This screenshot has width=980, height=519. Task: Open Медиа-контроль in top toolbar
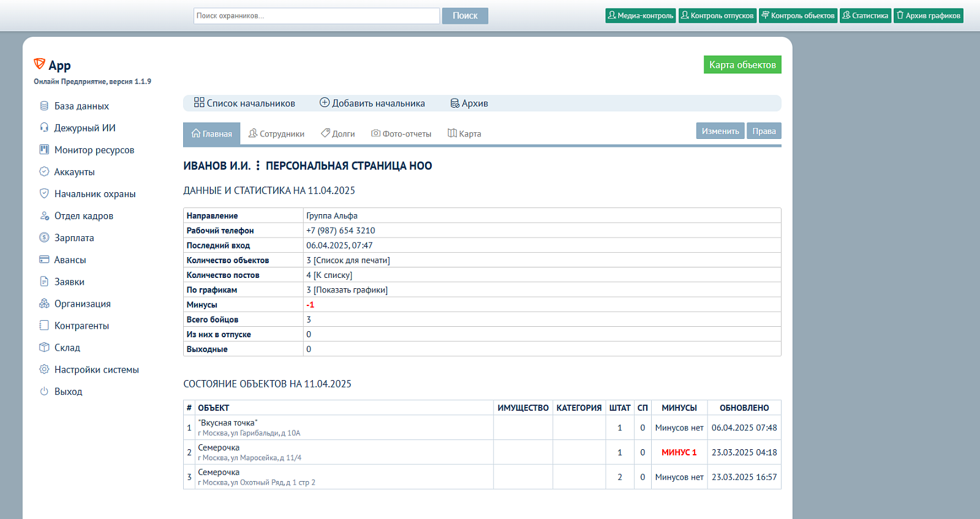click(x=641, y=16)
